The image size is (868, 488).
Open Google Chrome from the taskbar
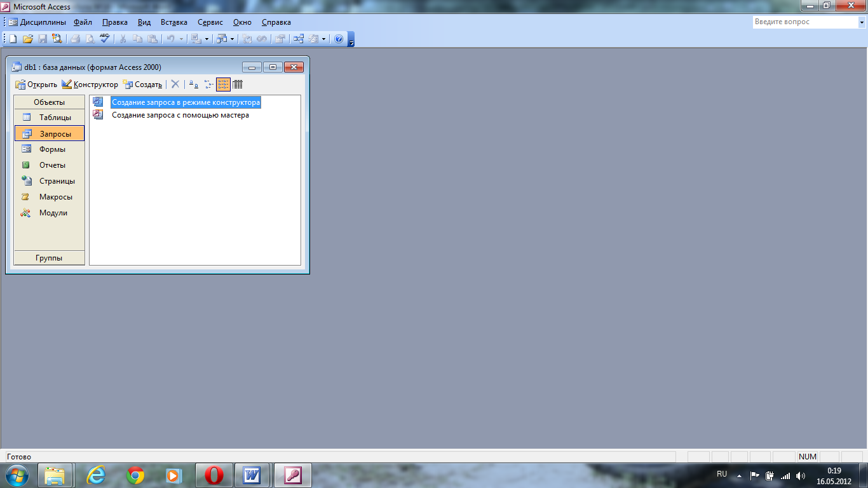click(x=135, y=475)
